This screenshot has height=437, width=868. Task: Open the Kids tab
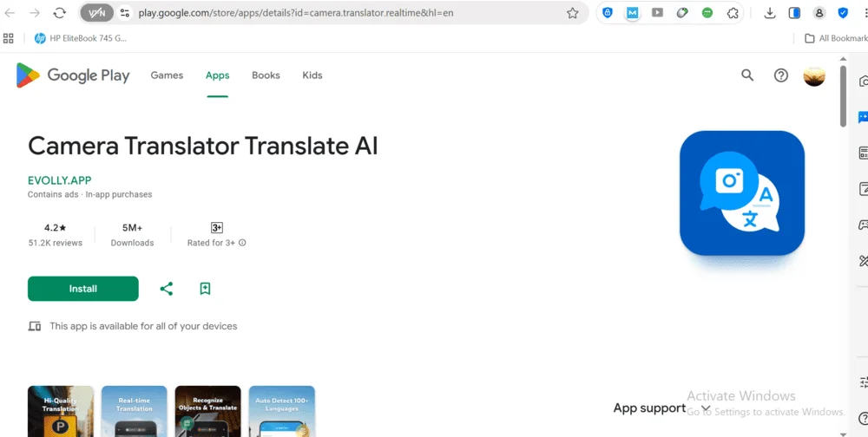point(312,75)
